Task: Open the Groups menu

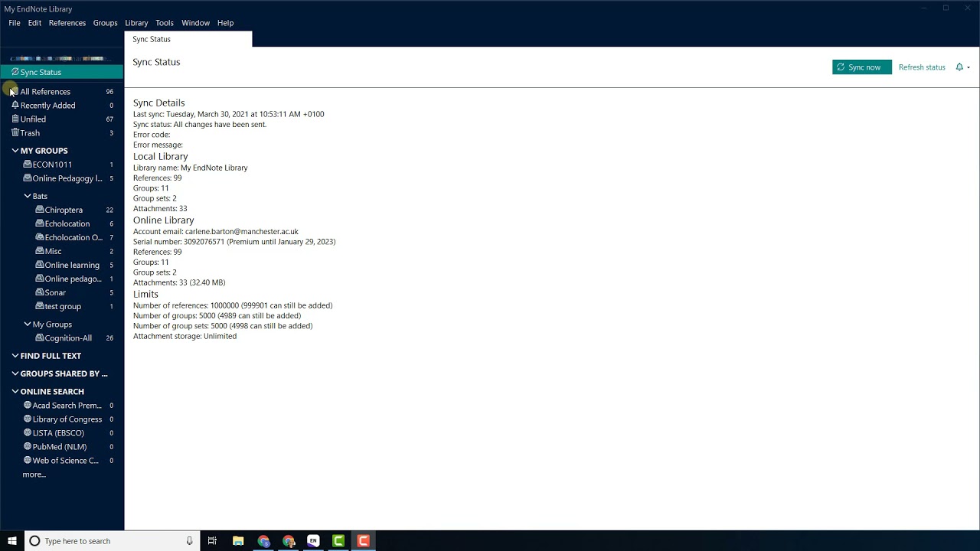Action: pos(105,23)
